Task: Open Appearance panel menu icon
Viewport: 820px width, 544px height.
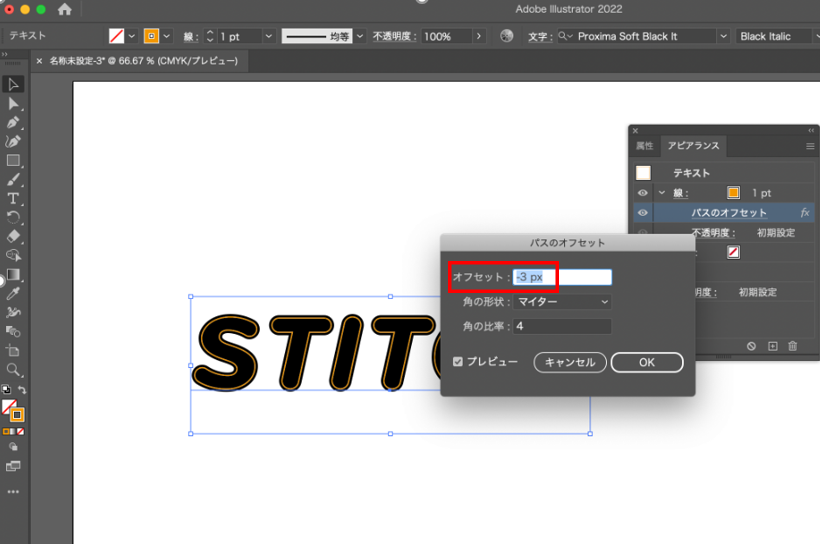Action: [x=810, y=146]
